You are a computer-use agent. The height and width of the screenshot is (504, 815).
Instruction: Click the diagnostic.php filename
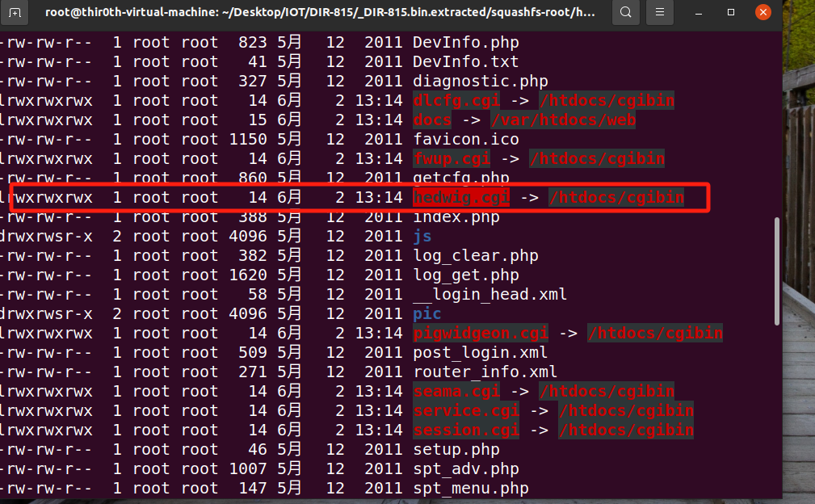[481, 81]
